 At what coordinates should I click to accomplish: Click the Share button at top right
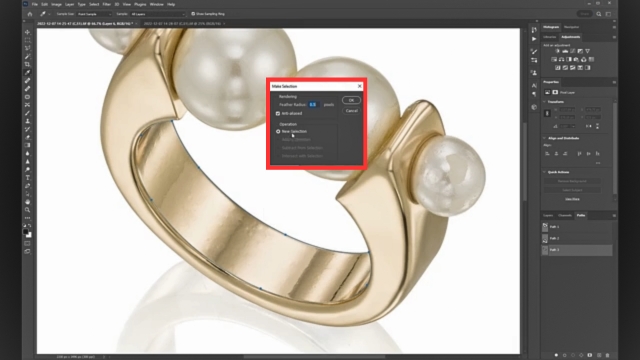pyautogui.click(x=585, y=14)
